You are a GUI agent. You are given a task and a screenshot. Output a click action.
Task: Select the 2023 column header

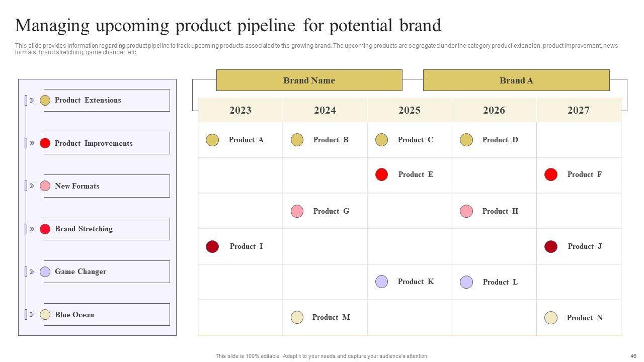point(240,110)
